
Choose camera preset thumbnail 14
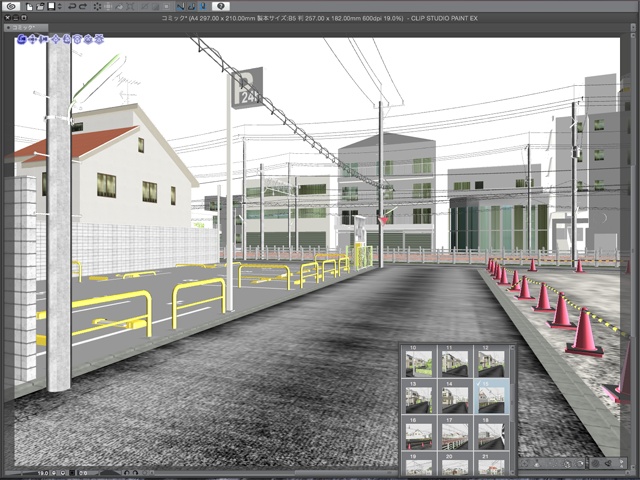455,397
